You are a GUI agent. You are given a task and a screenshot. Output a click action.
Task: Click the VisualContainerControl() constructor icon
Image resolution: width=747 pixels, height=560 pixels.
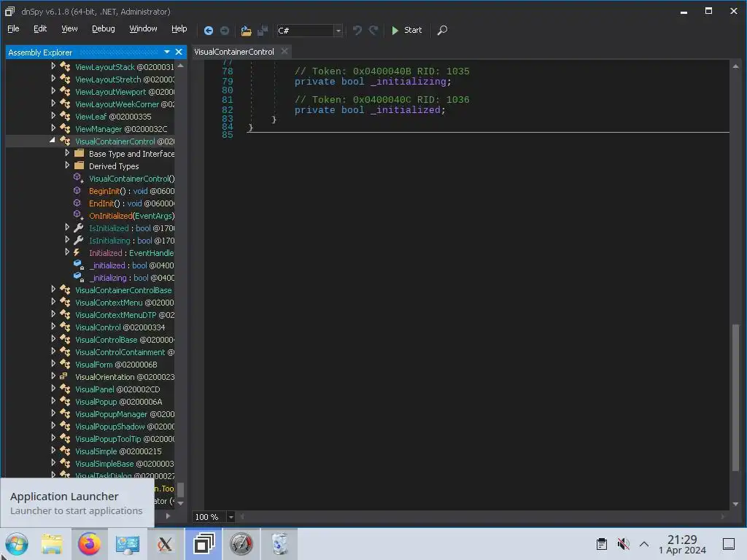coord(78,178)
